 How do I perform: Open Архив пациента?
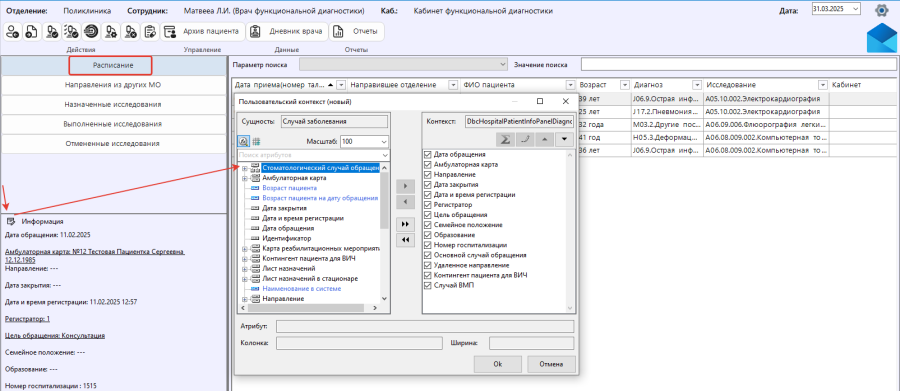pos(203,32)
